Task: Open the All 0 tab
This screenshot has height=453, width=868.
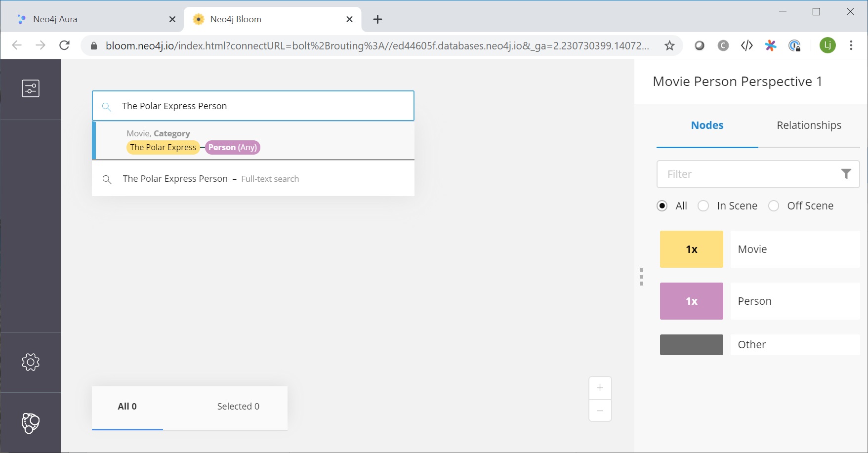Action: (127, 407)
